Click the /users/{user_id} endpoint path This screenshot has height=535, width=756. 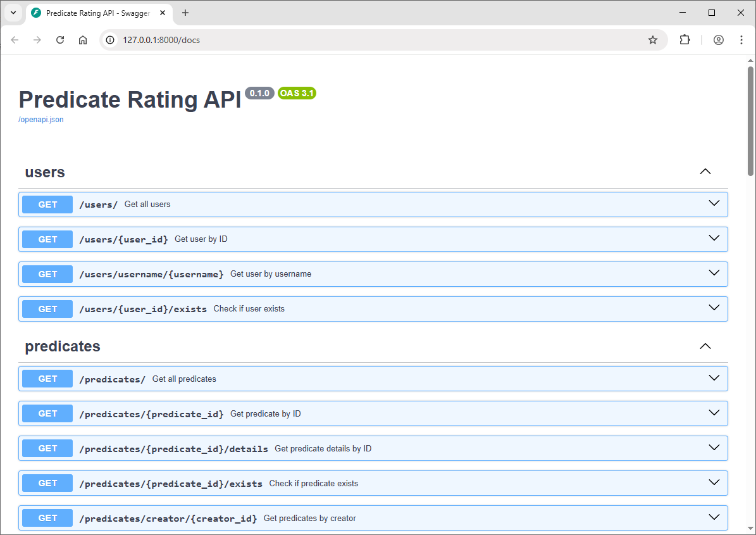123,239
